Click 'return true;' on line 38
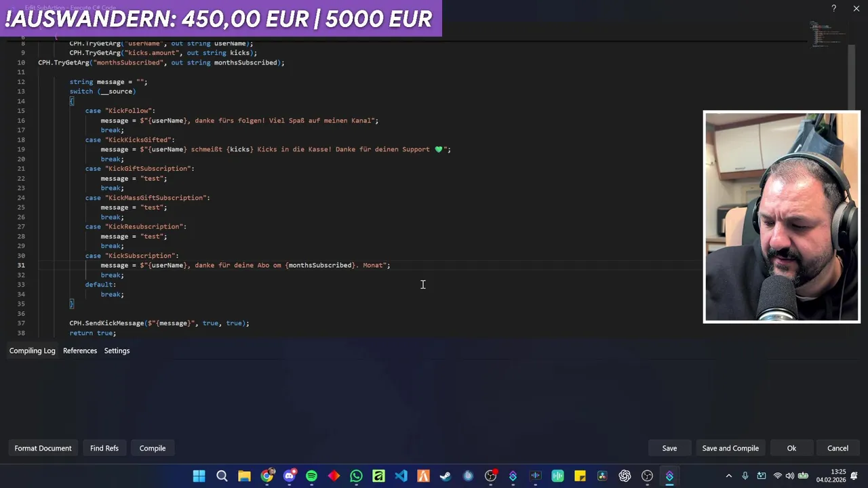The width and height of the screenshot is (868, 488). point(92,333)
